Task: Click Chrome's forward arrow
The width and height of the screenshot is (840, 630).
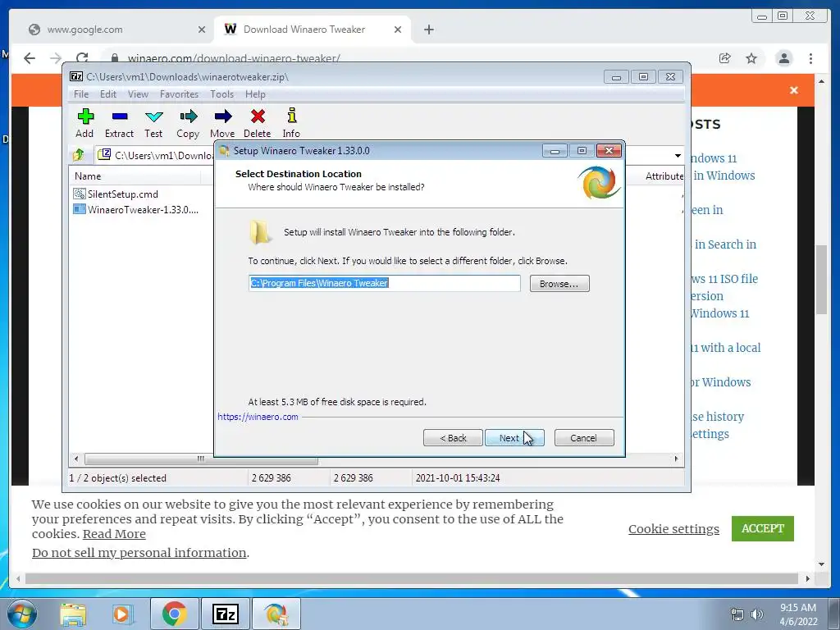Action: pos(56,58)
